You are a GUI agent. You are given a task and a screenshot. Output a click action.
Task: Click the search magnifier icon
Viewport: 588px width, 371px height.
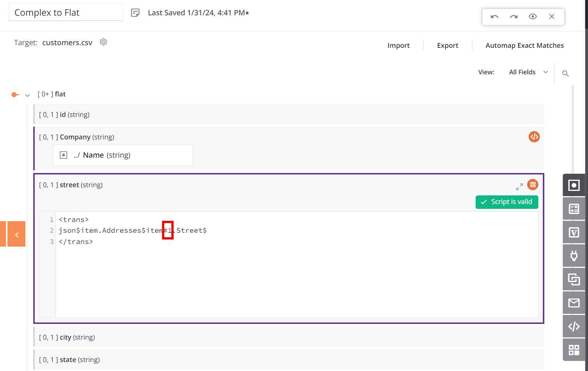565,74
